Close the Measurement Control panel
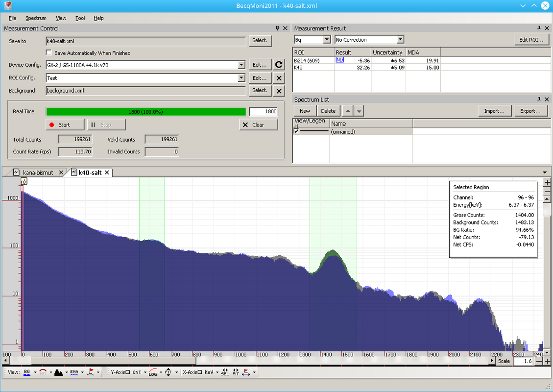The image size is (553, 392). [286, 28]
